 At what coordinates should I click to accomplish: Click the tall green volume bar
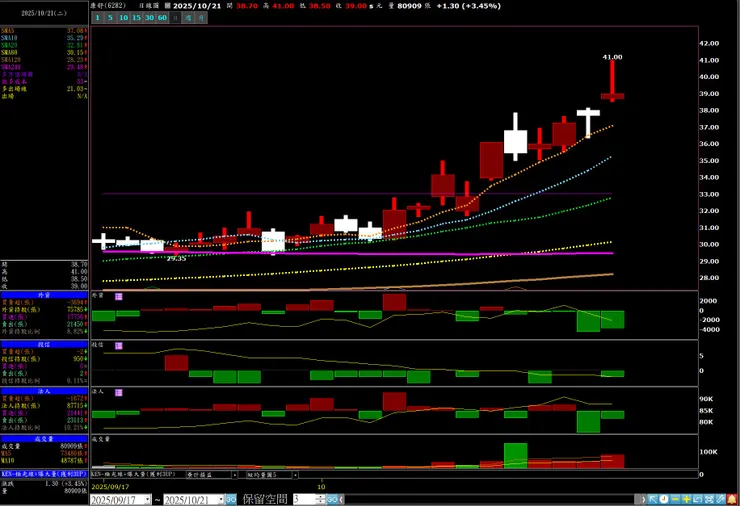pos(515,455)
